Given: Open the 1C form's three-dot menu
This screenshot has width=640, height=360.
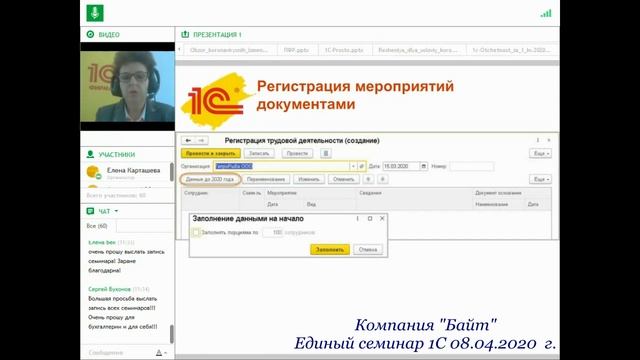Looking at the screenshot, I should (538, 140).
